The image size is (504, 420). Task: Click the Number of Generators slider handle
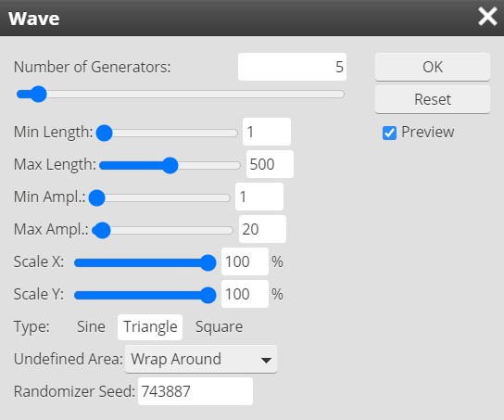(39, 95)
